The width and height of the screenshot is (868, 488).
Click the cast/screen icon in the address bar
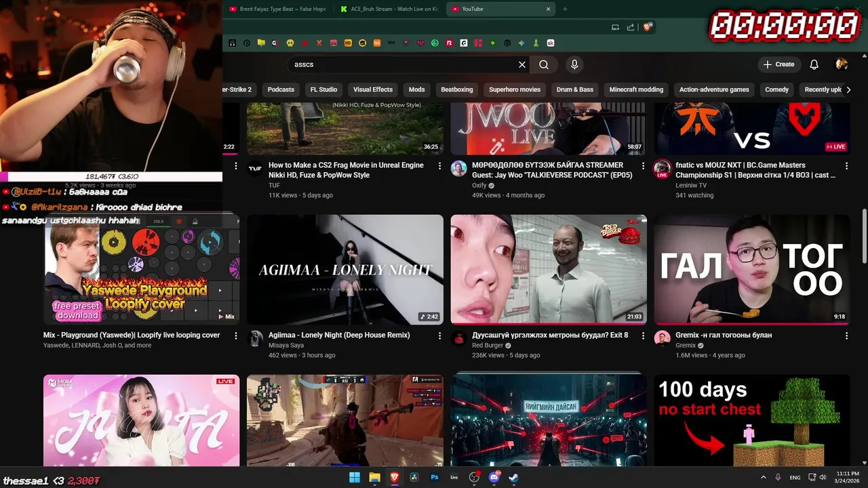615,27
